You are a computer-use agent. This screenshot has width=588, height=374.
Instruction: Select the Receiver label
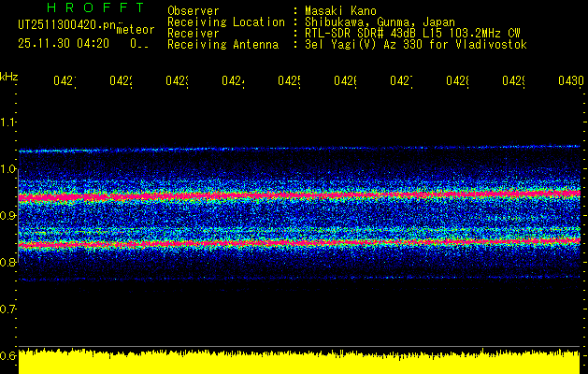point(194,34)
